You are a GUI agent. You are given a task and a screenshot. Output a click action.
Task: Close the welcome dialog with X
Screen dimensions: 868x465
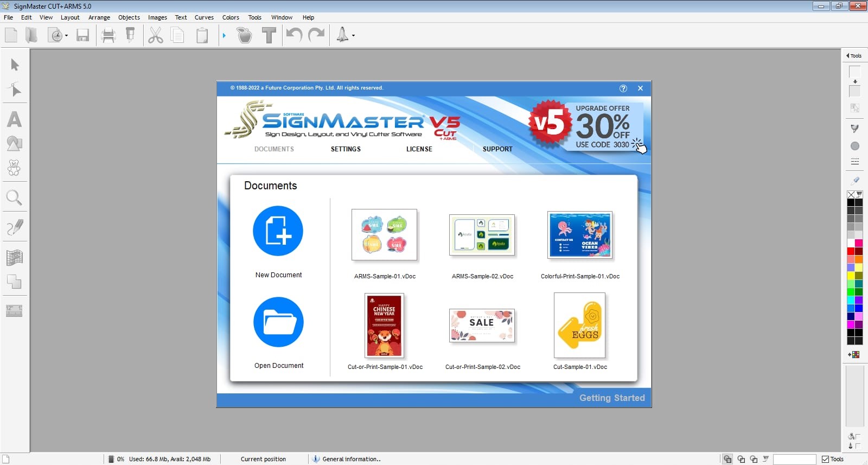[x=640, y=88]
